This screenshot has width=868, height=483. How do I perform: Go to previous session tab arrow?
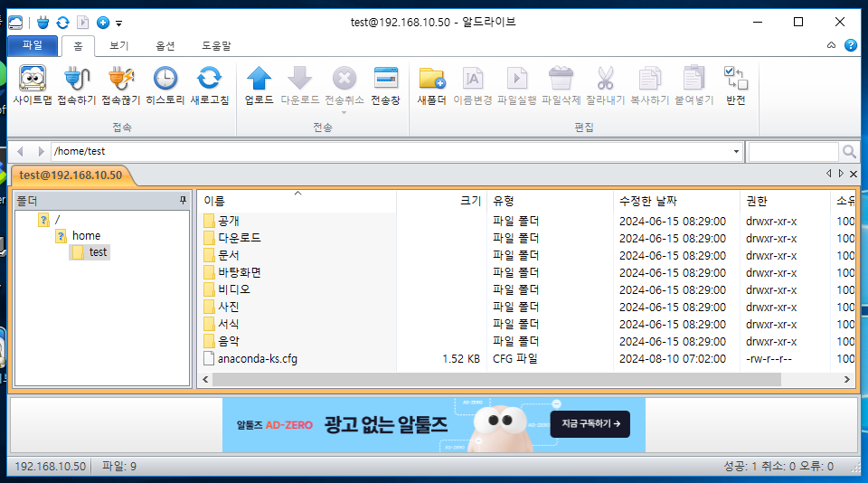829,174
